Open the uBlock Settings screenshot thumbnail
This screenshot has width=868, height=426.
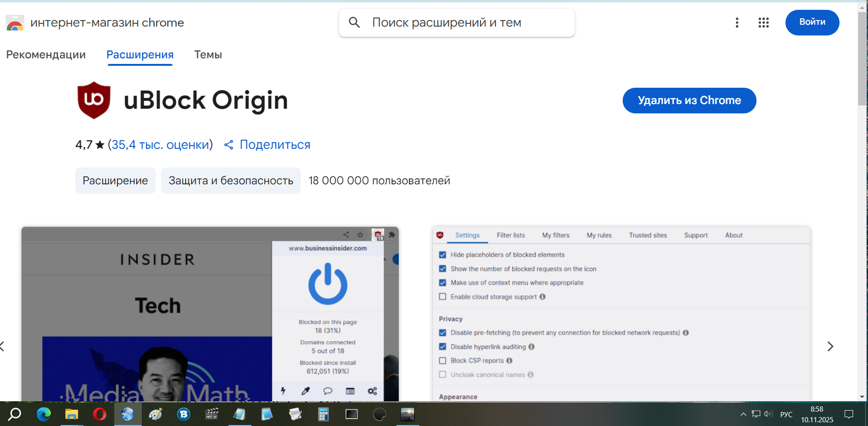coord(621,314)
